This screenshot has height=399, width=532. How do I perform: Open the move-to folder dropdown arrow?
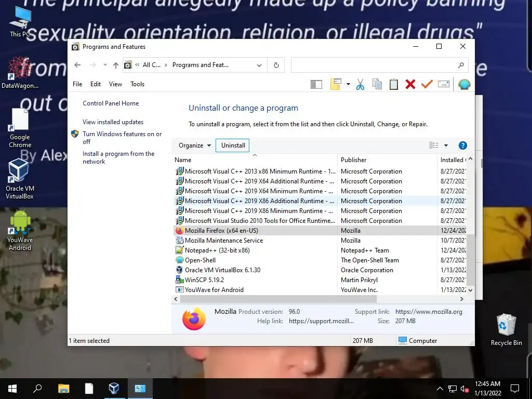coord(348,84)
